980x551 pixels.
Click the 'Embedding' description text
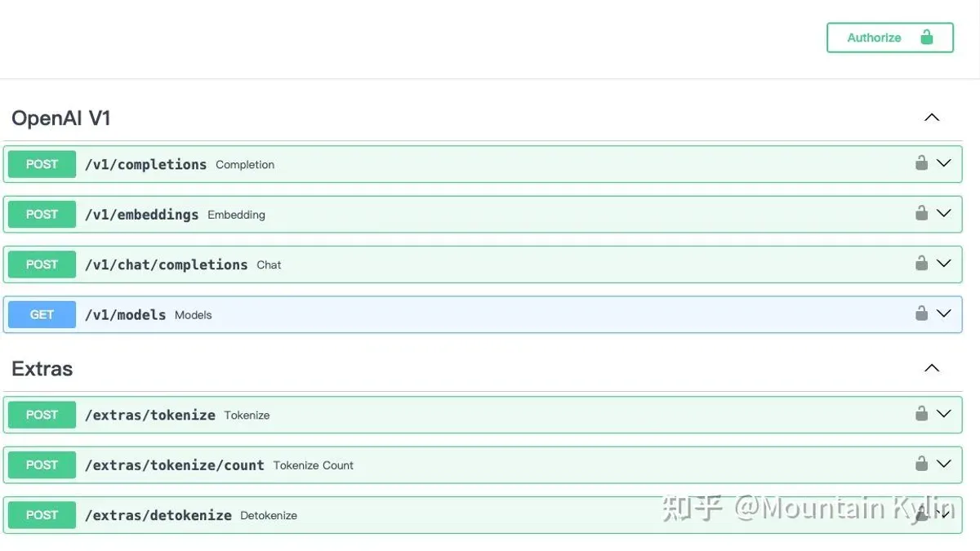(x=236, y=216)
